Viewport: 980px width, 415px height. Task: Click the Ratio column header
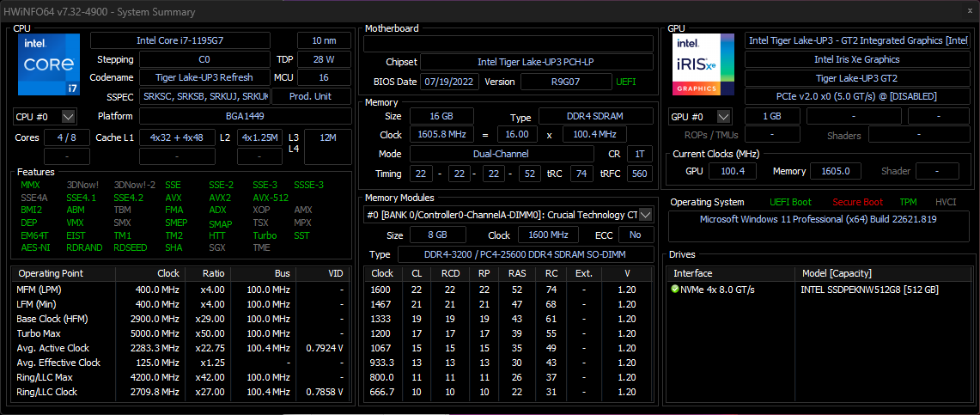click(x=208, y=274)
